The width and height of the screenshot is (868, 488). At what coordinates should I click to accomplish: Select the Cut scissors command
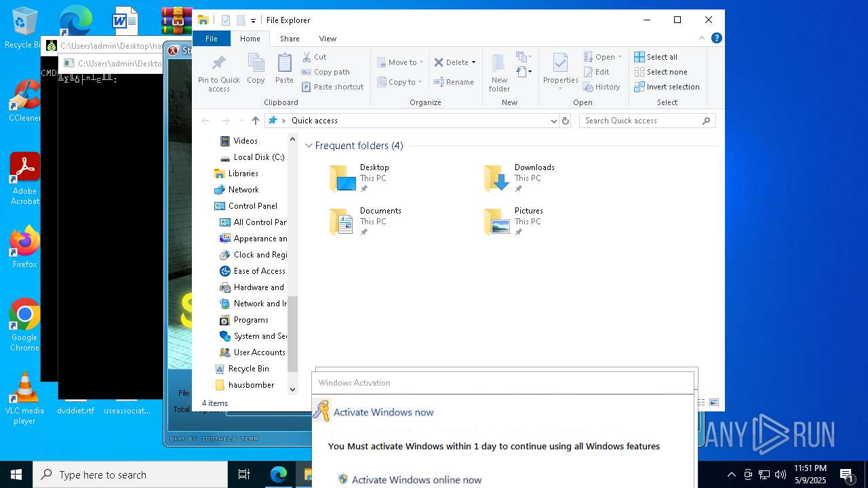(315, 57)
